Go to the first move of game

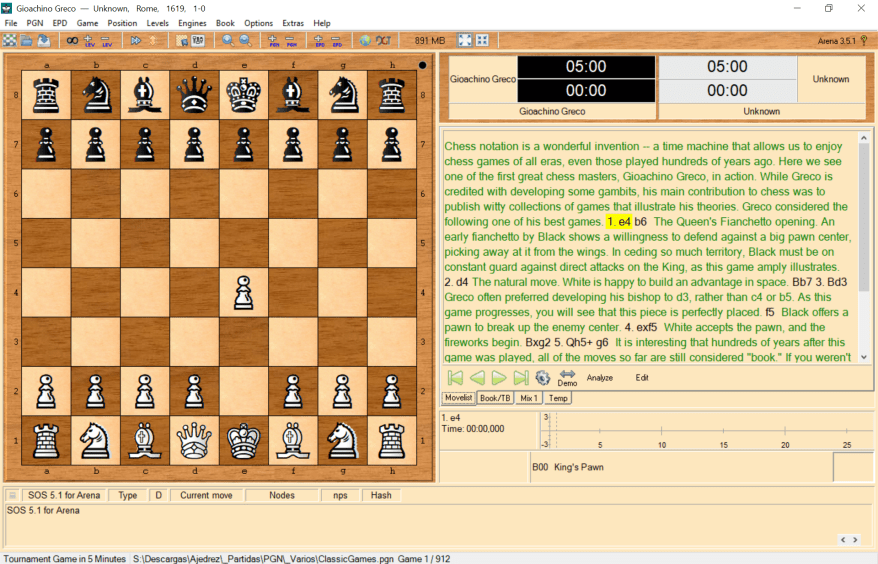click(455, 378)
